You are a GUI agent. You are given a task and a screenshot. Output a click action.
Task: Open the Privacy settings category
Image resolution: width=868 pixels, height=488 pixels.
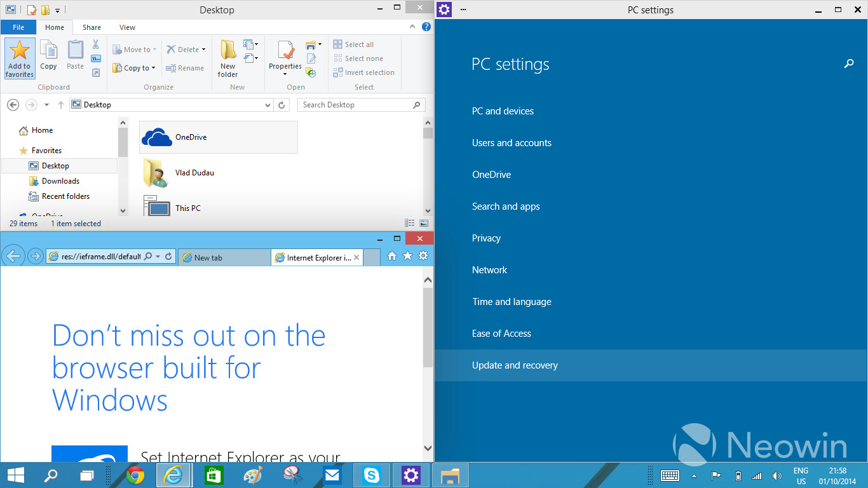[x=486, y=238]
